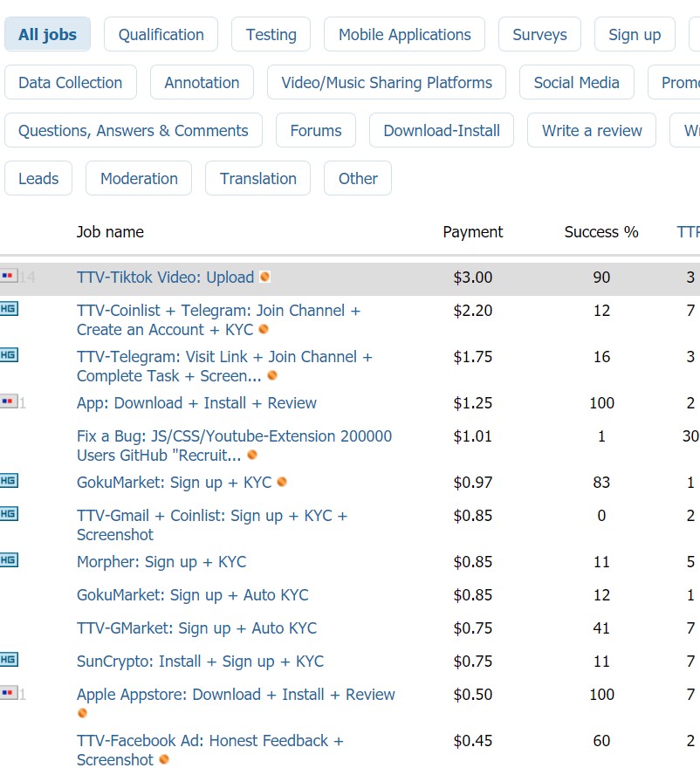Click the HG badge beside the Morpher job

(x=9, y=560)
